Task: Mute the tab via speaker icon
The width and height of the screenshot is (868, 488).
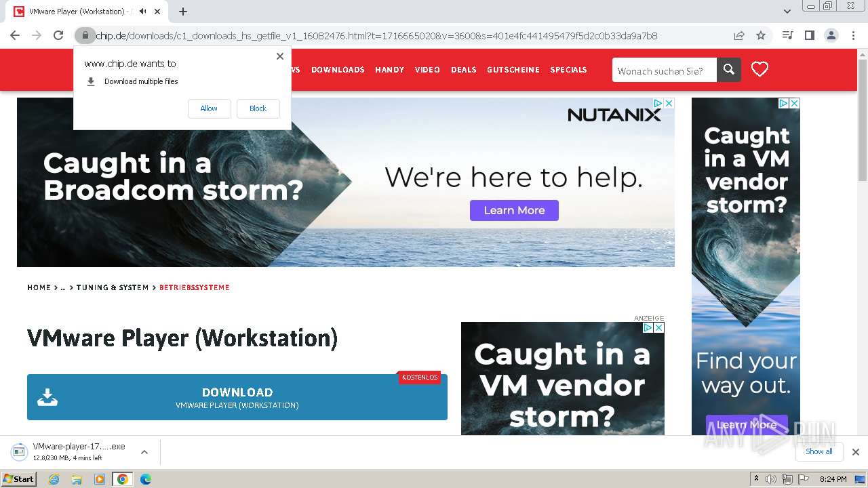Action: click(142, 12)
